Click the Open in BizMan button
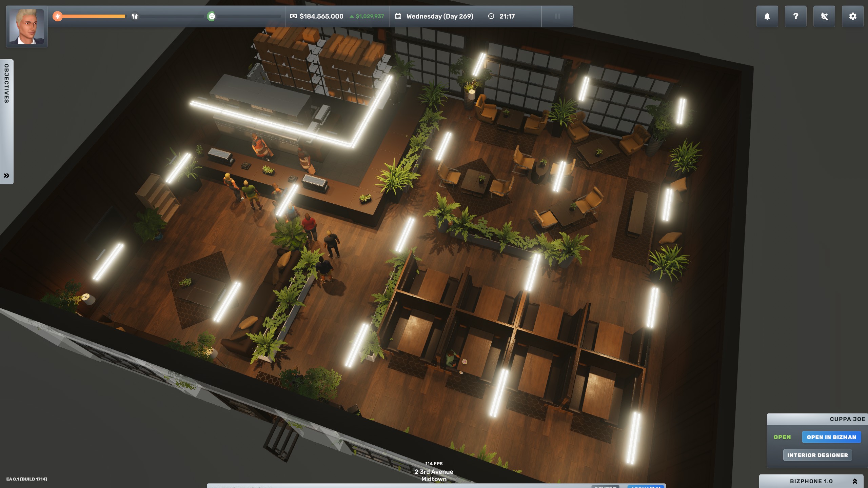The width and height of the screenshot is (868, 488). [x=831, y=437]
